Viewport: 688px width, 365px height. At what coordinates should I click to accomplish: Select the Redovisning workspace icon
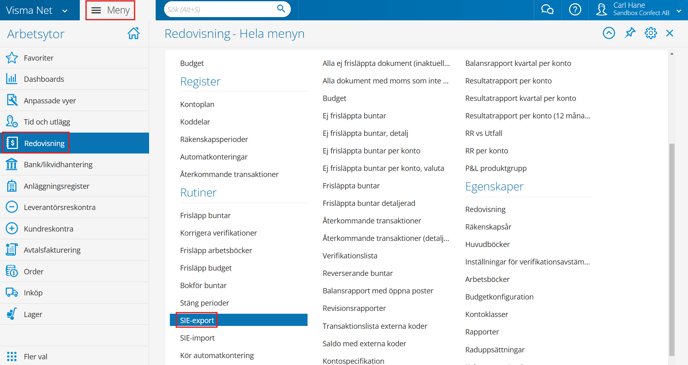click(12, 143)
